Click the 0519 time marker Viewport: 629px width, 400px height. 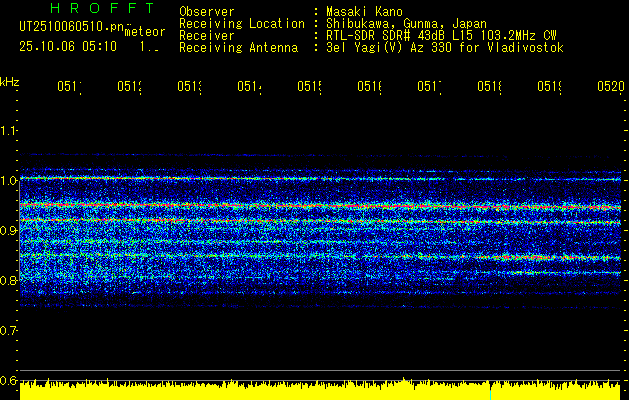[x=549, y=86]
